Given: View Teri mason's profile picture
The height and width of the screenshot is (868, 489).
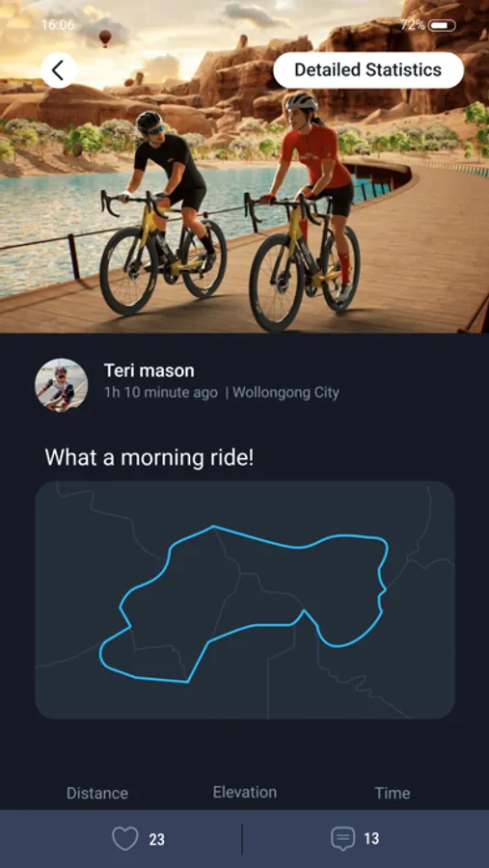Looking at the screenshot, I should pos(62,385).
